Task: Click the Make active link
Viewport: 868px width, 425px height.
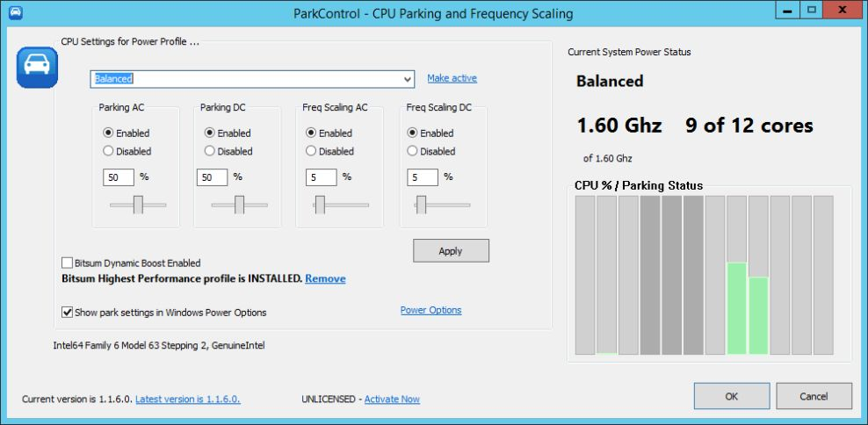Action: click(x=452, y=78)
